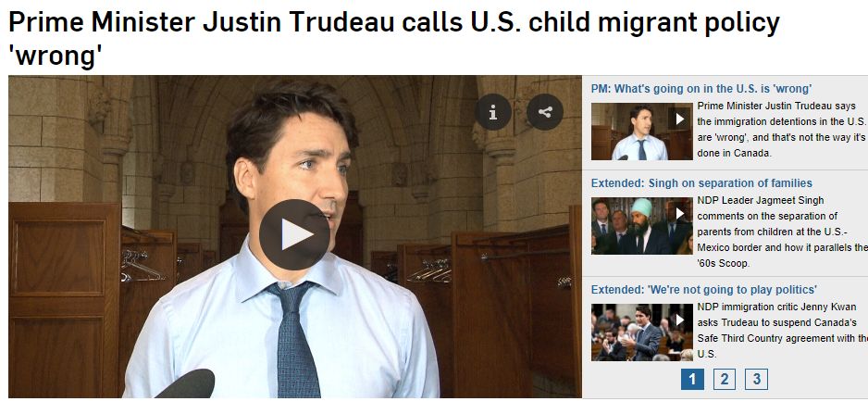
Task: Go to playlist page 3
Action: 756,380
